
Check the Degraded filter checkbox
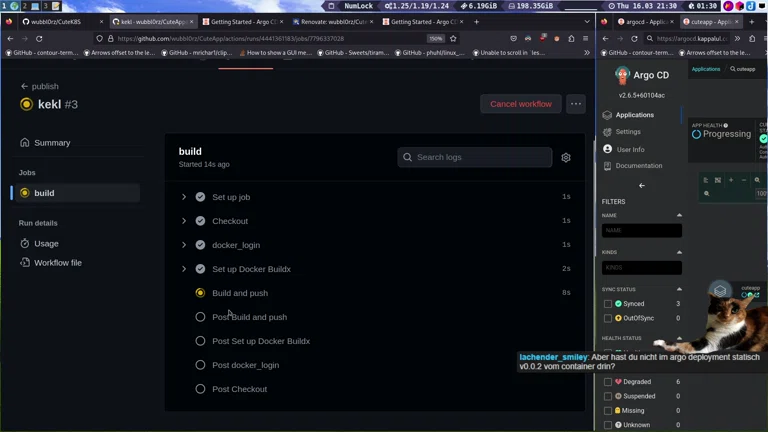point(608,382)
